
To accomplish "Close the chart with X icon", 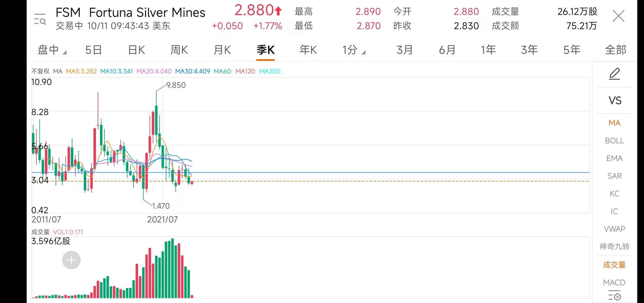I will pyautogui.click(x=618, y=16).
